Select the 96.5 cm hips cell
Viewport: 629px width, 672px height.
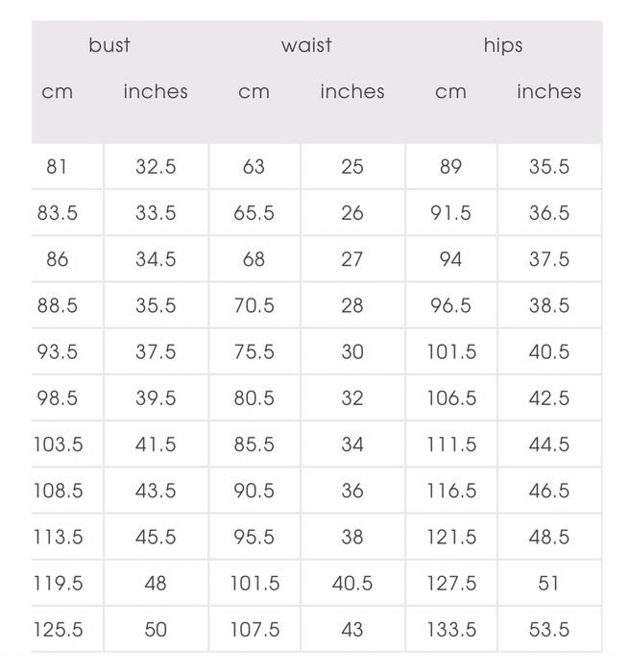(x=450, y=305)
